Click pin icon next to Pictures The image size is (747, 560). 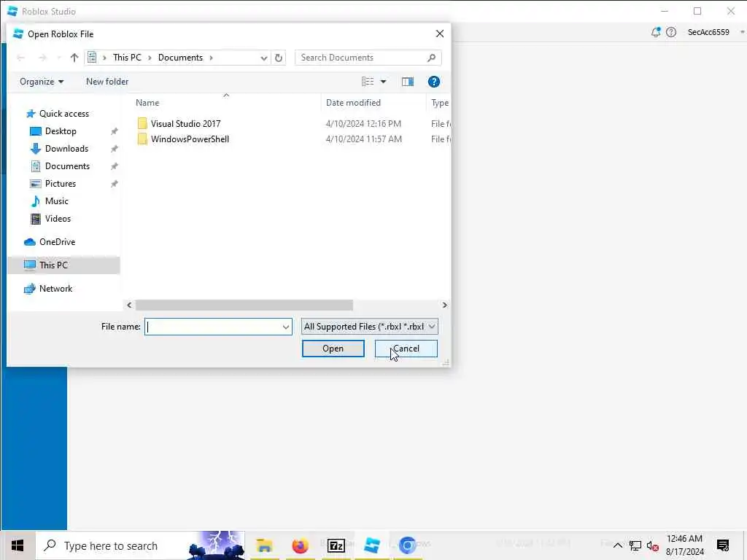click(114, 184)
